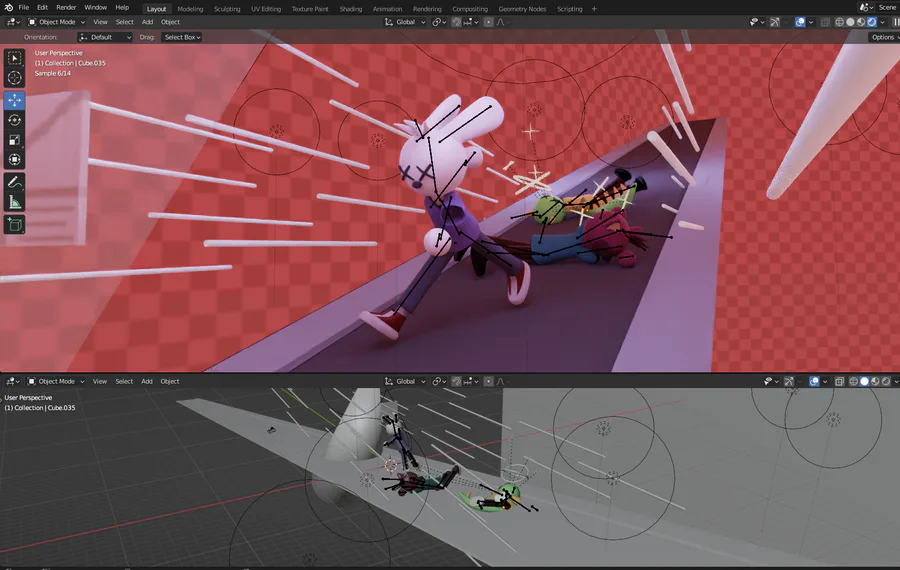900x570 pixels.
Task: Add a new workspace with the plus button
Action: (x=594, y=9)
